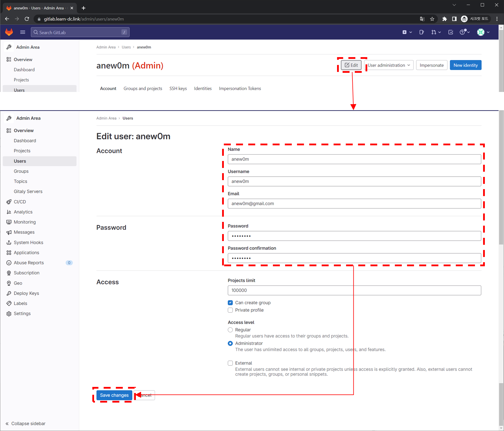504x431 pixels.
Task: Open the To-Do list icon
Action: [x=451, y=32]
